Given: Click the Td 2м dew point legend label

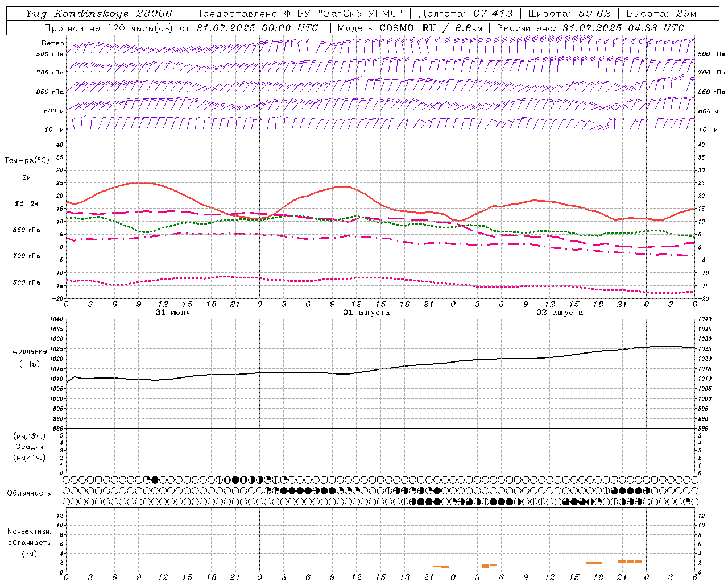Looking at the screenshot, I should coord(26,203).
